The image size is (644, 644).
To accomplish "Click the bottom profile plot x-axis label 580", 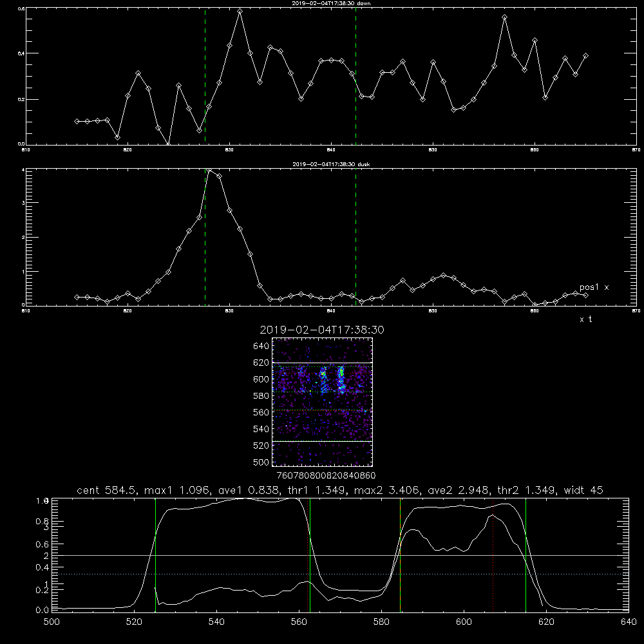I will point(381,622).
